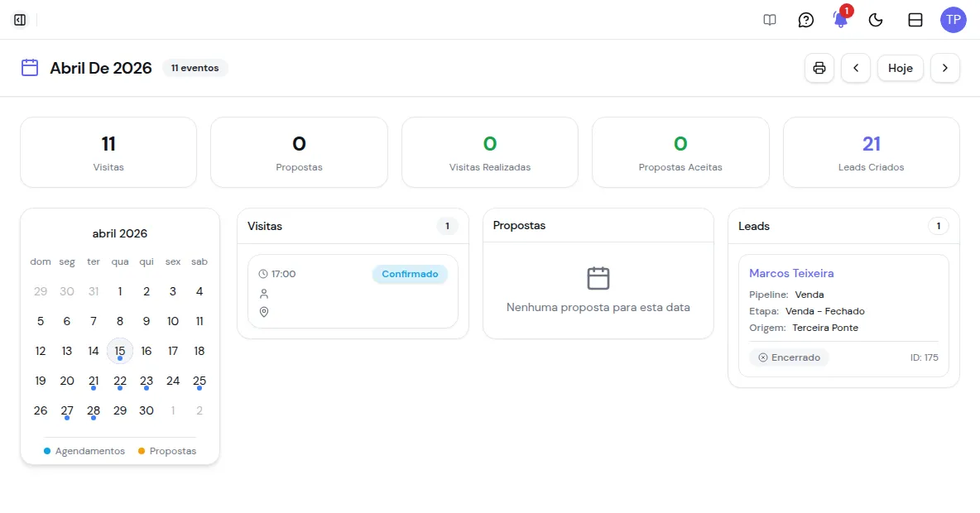This screenshot has height=513, width=980.
Task: Select March 31 in the calendar
Action: pyautogui.click(x=94, y=291)
